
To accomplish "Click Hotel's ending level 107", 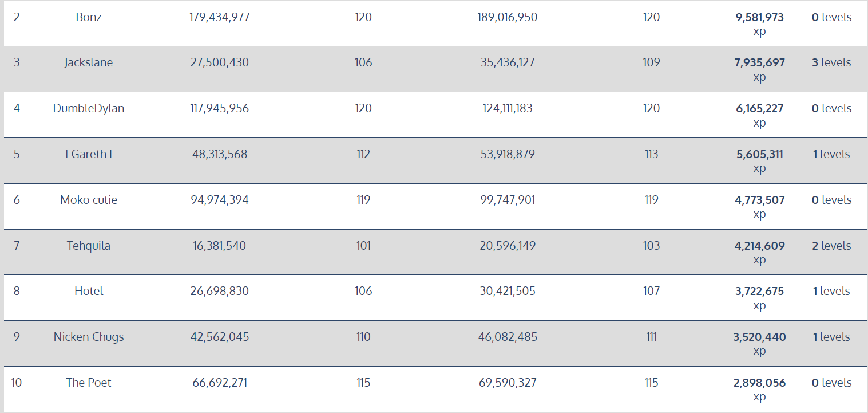I will point(651,291).
